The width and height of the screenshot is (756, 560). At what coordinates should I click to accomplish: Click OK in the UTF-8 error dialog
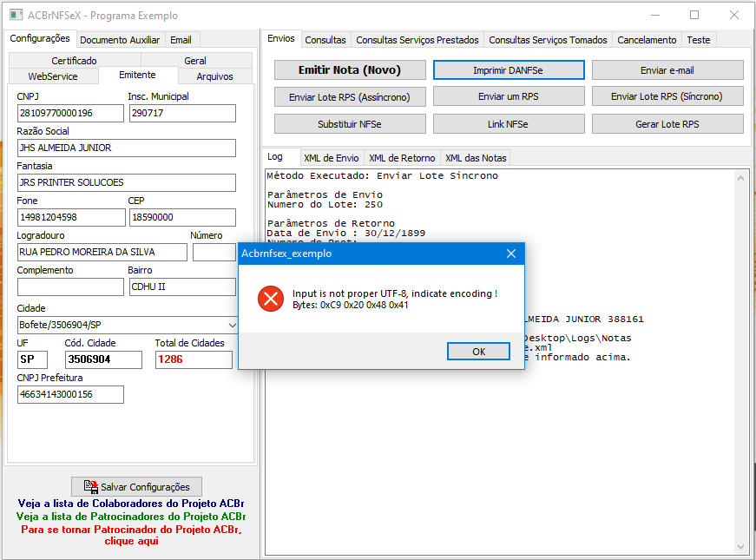(x=478, y=352)
